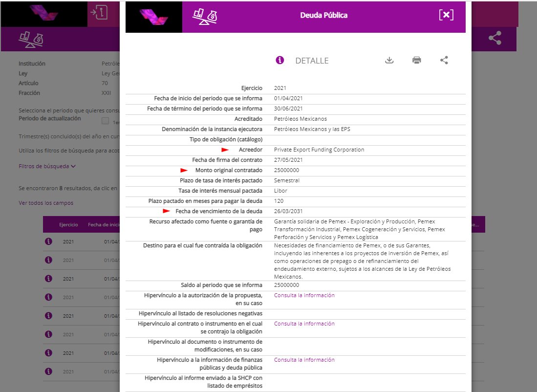
Task: Open info of third 2021 result row
Action: 49,278
